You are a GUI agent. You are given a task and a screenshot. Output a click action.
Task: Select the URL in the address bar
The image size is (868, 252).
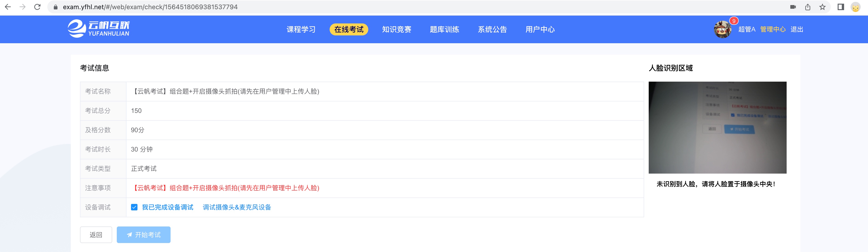click(150, 7)
